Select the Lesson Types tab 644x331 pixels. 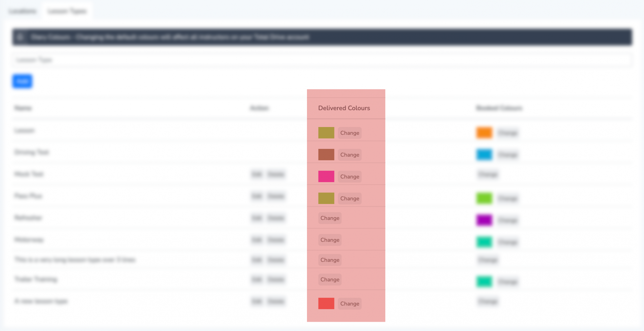[x=67, y=11]
